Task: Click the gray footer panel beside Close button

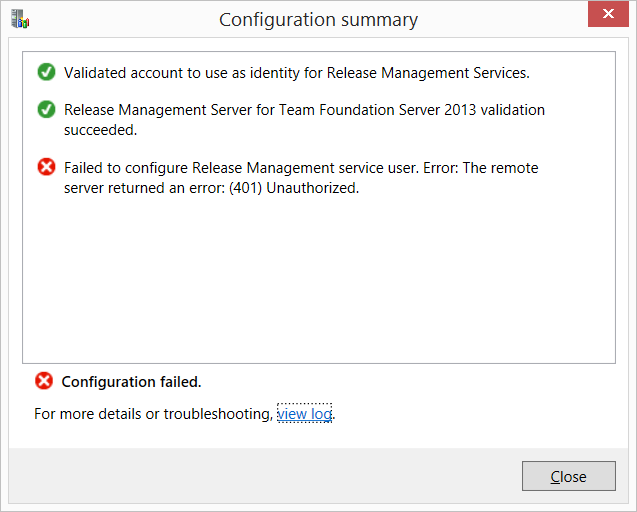Action: coord(264,475)
